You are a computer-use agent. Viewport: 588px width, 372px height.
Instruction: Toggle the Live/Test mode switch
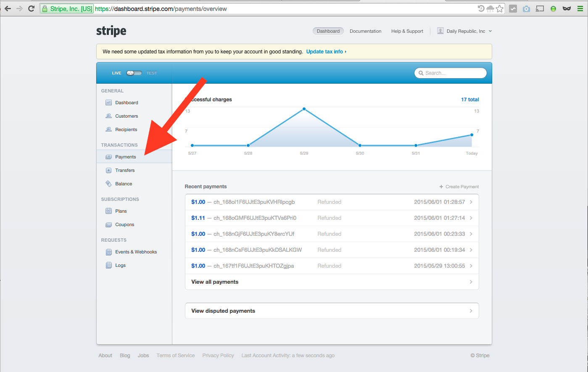[x=134, y=73]
